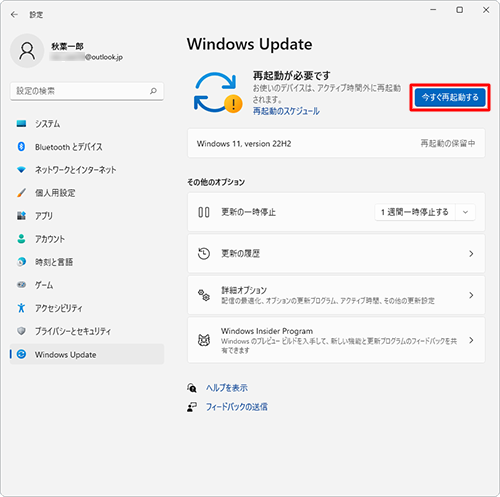500x497 pixels.
Task: Click the 個人用設定 paintbrush icon
Action: (x=21, y=193)
